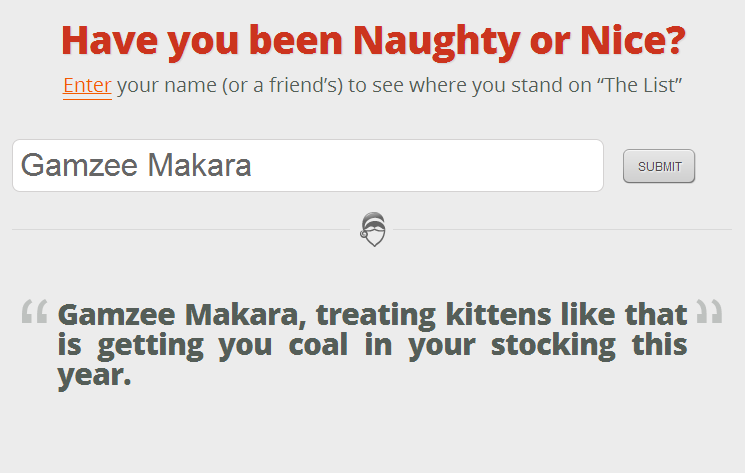Viewport: 745px width, 473px height.
Task: Click the word Naughty in the red title
Action: (437, 42)
